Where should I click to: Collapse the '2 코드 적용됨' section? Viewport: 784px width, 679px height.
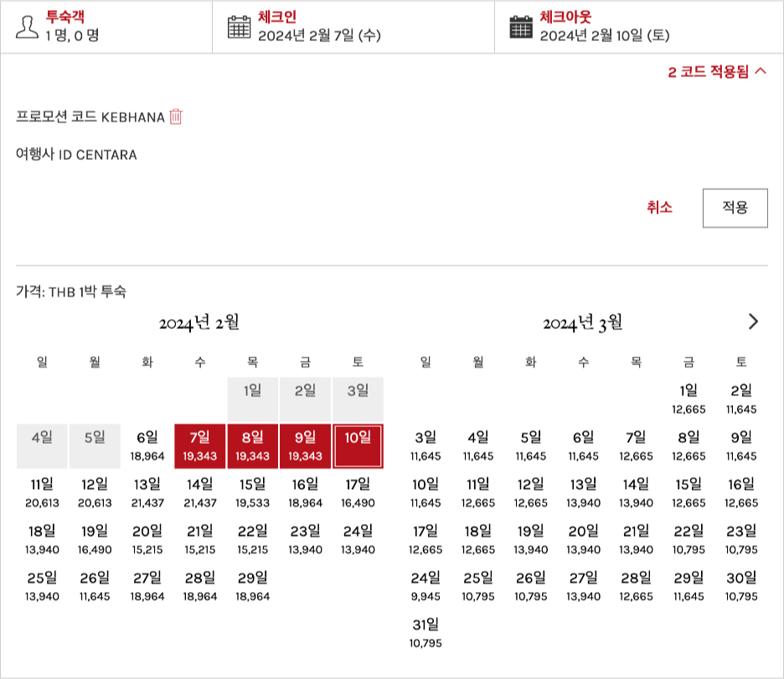(x=717, y=72)
